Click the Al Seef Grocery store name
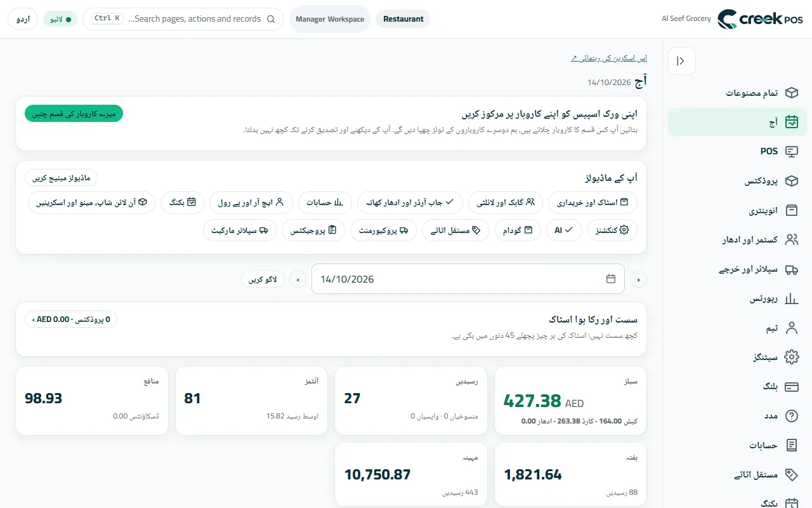812x508 pixels. tap(686, 19)
